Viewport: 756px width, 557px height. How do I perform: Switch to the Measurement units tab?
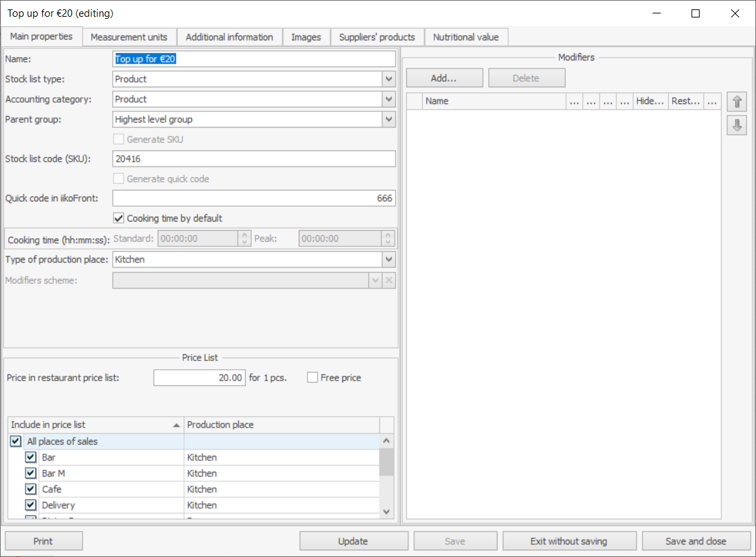[x=129, y=37]
